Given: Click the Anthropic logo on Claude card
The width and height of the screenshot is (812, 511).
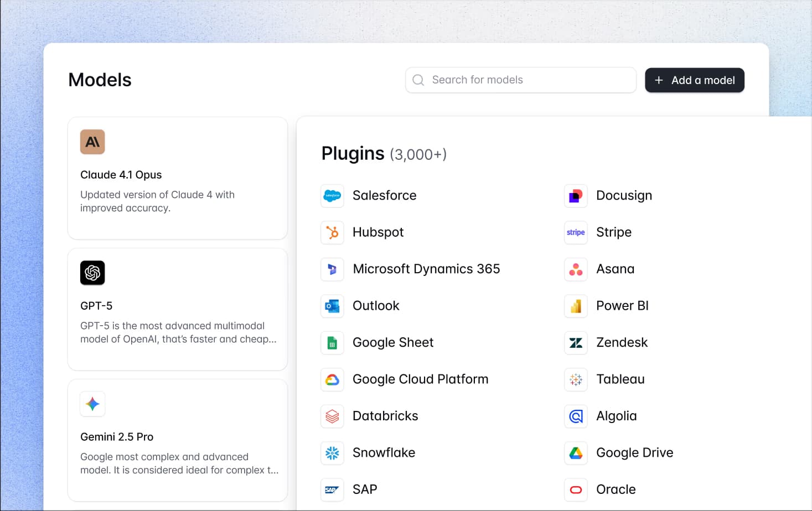Looking at the screenshot, I should coord(92,142).
